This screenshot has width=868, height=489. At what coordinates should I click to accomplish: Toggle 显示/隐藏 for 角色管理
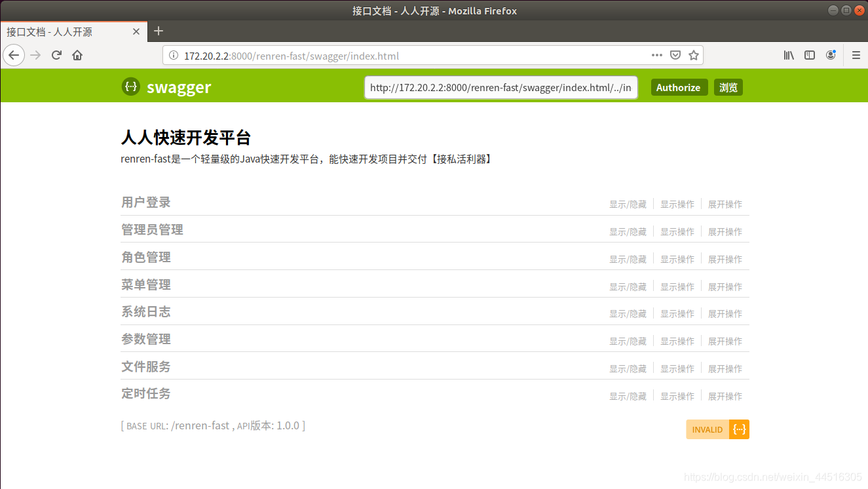pyautogui.click(x=628, y=260)
